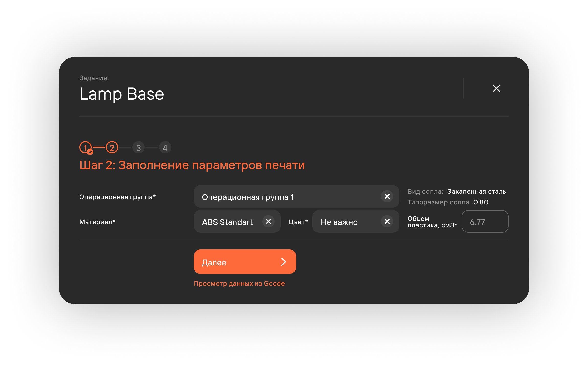Click the Типоразмер сопла label

coord(438,202)
